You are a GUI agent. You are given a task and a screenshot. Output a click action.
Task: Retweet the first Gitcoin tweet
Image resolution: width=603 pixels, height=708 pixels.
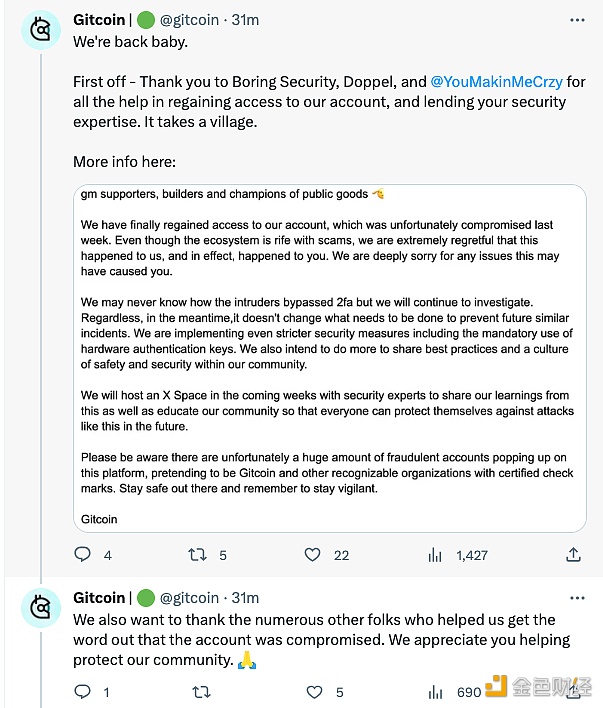click(x=197, y=554)
